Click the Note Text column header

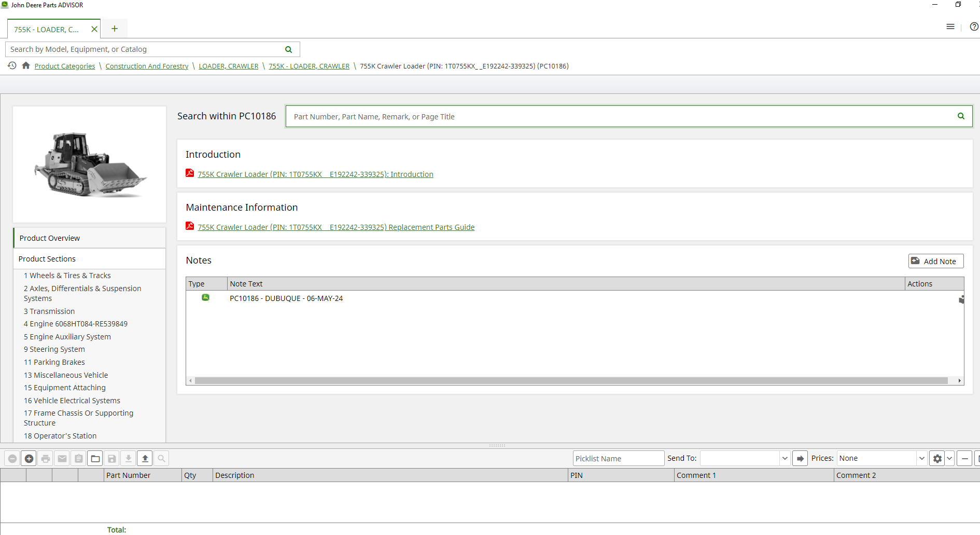point(566,284)
